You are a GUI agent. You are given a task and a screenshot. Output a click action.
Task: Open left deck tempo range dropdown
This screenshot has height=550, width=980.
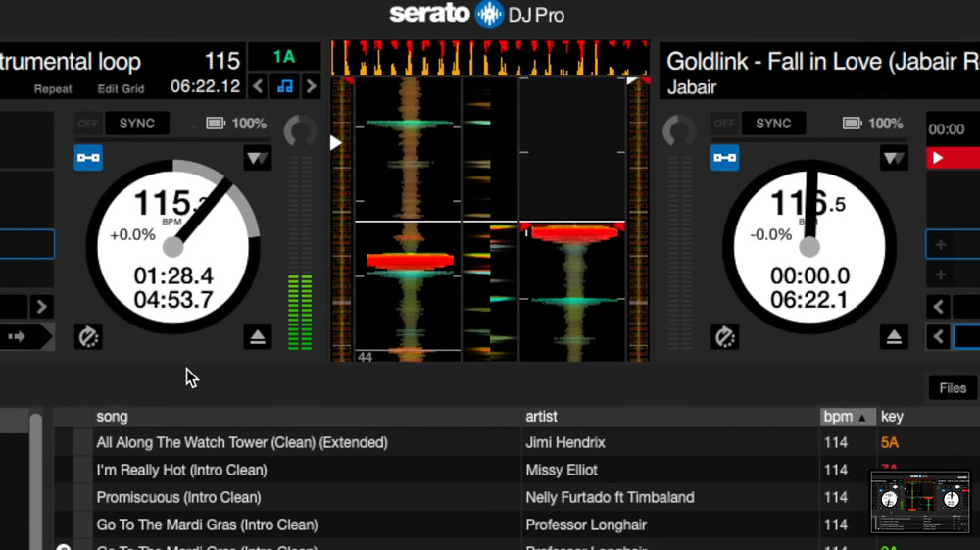[x=257, y=158]
